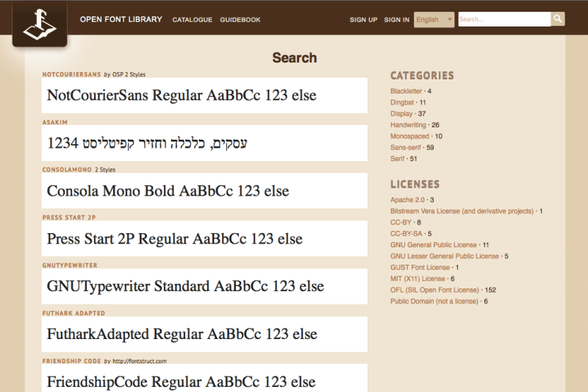Filter by Blackletter category

[406, 91]
